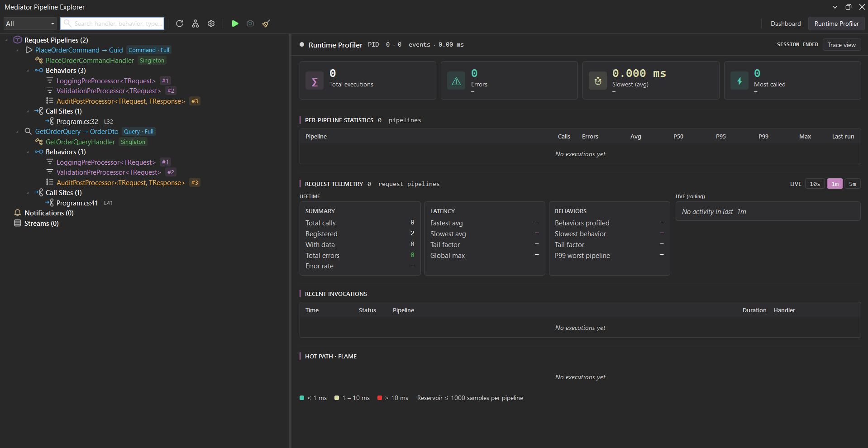Clear data with the broom icon

(266, 24)
